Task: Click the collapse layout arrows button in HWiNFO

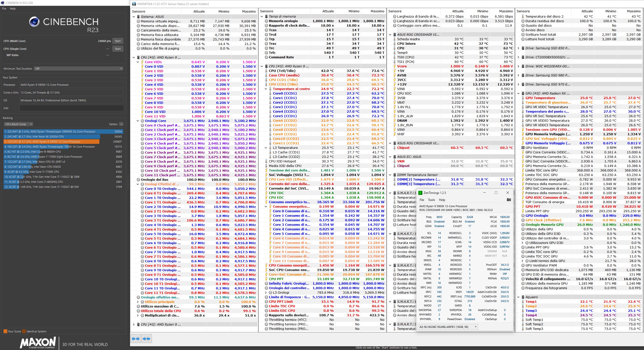Action: (146, 339)
